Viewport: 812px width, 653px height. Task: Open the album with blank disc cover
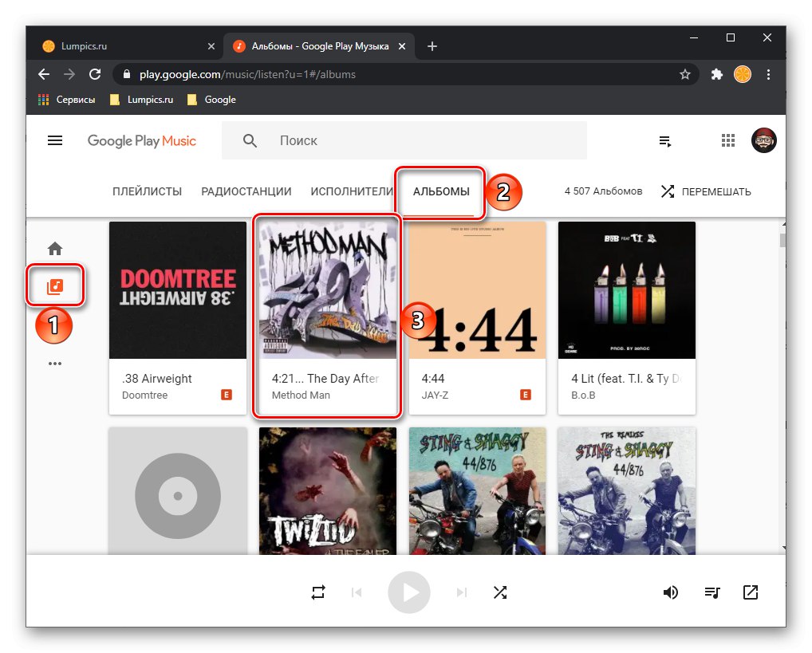click(178, 491)
